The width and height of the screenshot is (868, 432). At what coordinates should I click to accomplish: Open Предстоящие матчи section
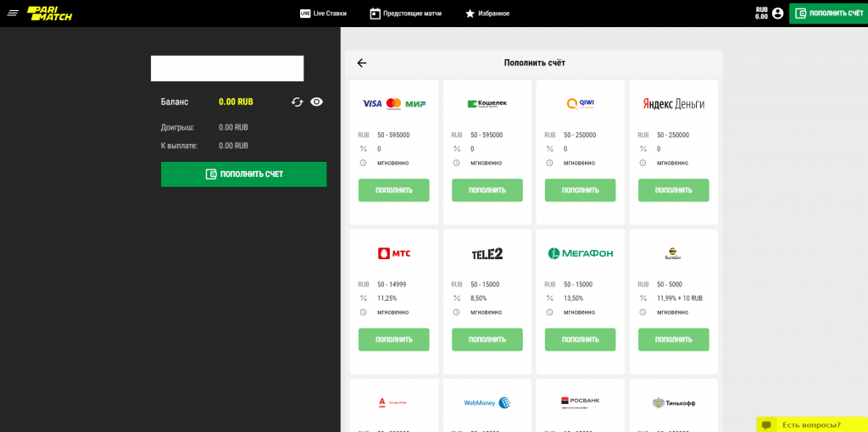tap(406, 14)
